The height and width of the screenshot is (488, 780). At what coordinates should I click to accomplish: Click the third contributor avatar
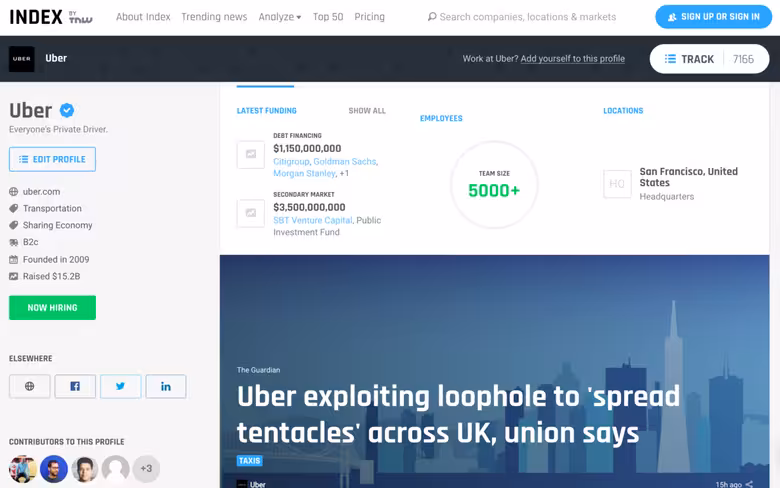[85, 469]
